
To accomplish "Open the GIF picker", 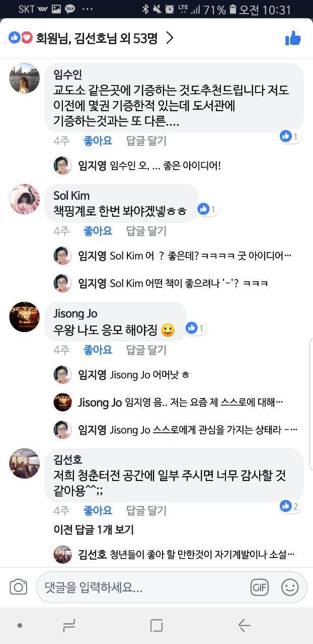I will [259, 587].
